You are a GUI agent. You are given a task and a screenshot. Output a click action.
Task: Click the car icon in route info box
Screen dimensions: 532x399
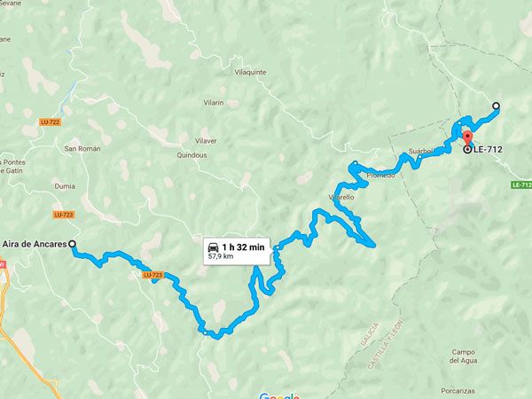(x=213, y=247)
